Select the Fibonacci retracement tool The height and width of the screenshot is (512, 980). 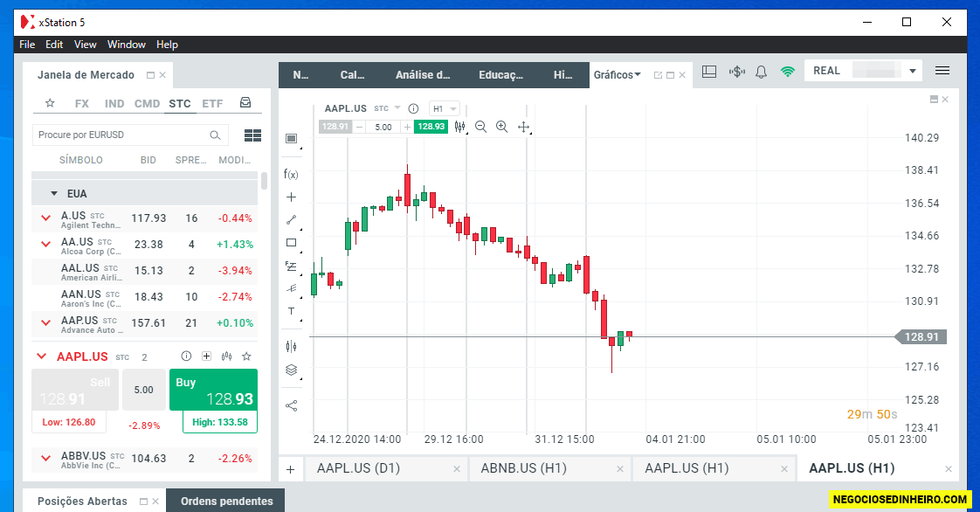291,266
